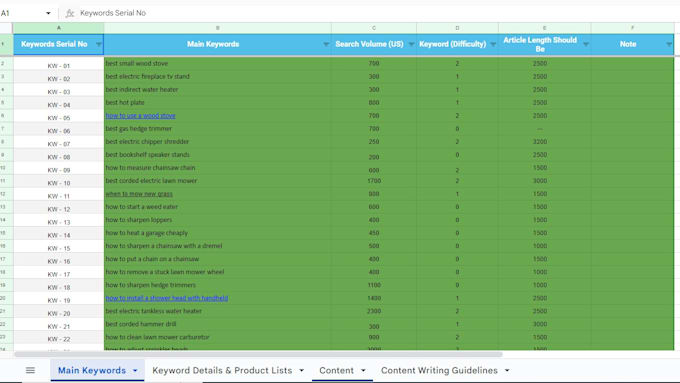Image resolution: width=680 pixels, height=383 pixels.
Task: Select cell 'best hot plate'
Action: pos(218,103)
